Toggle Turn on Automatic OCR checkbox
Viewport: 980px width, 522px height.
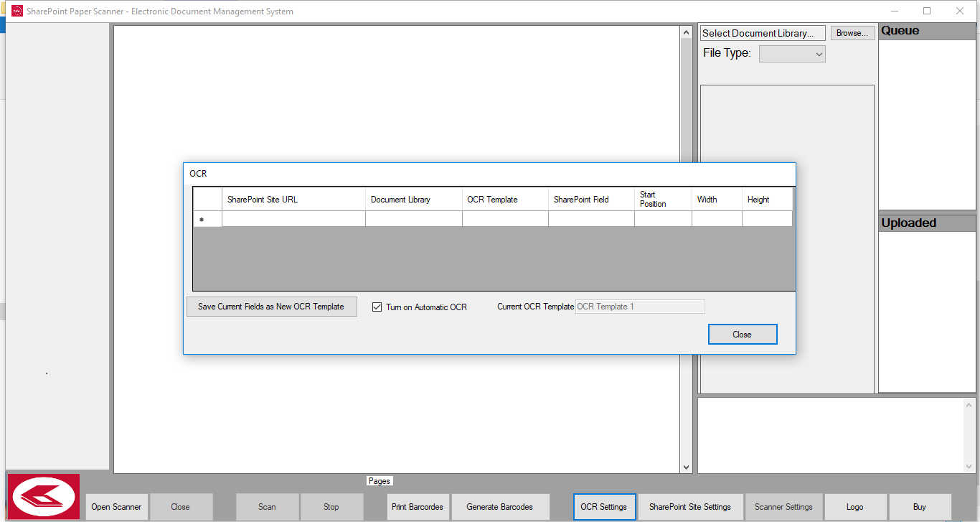[377, 307]
